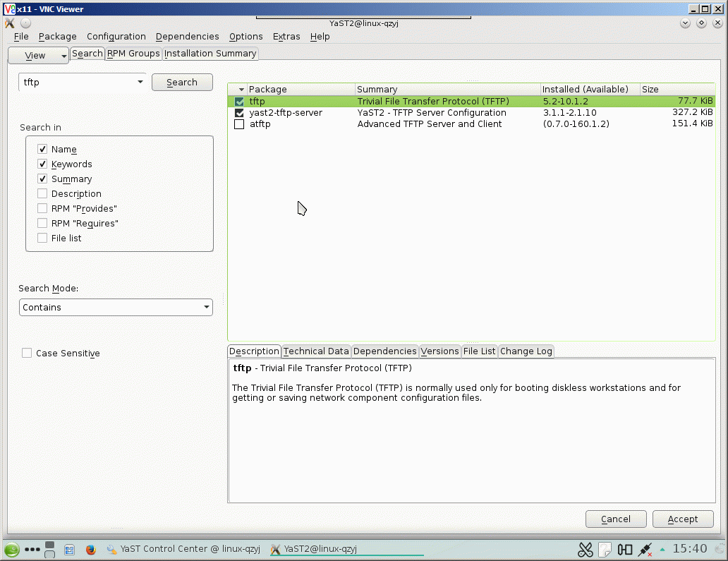Click the YaST title bar shade down-arrow button

[685, 23]
